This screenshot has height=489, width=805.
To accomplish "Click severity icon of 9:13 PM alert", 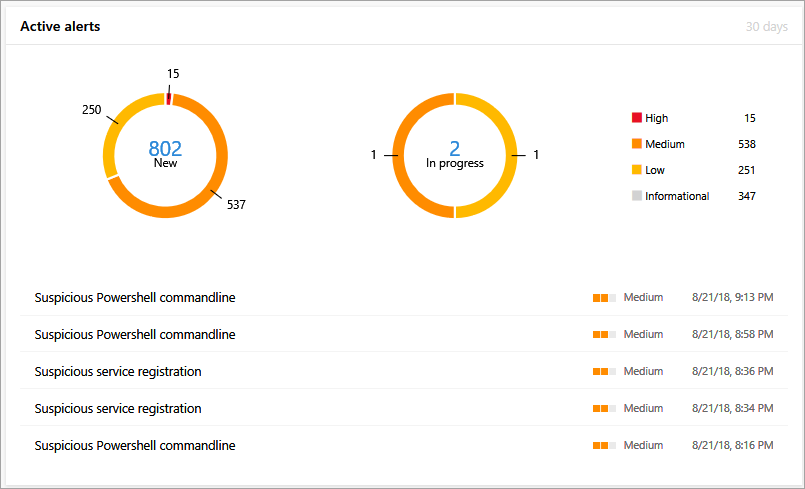I will click(x=604, y=297).
